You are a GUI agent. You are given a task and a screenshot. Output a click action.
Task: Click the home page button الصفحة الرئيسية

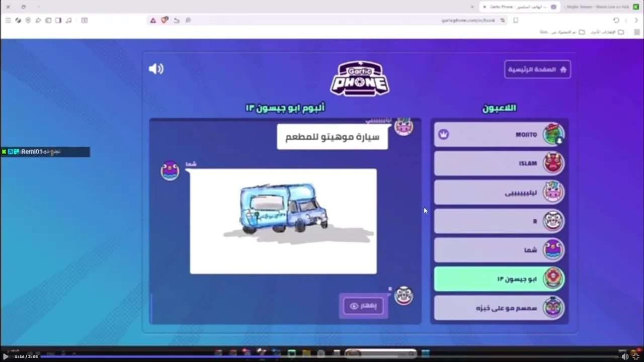pos(537,69)
